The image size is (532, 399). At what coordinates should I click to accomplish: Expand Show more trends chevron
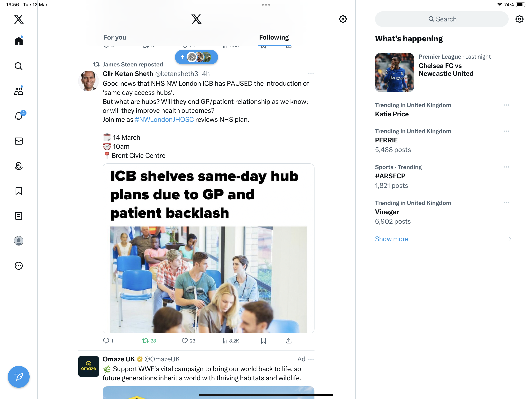509,239
